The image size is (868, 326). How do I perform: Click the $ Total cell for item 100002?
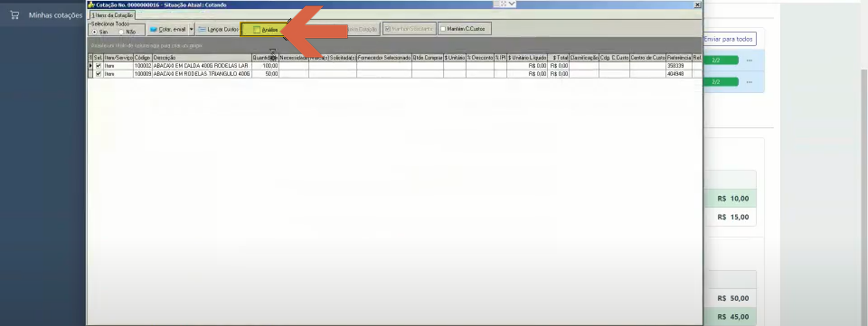tap(559, 66)
